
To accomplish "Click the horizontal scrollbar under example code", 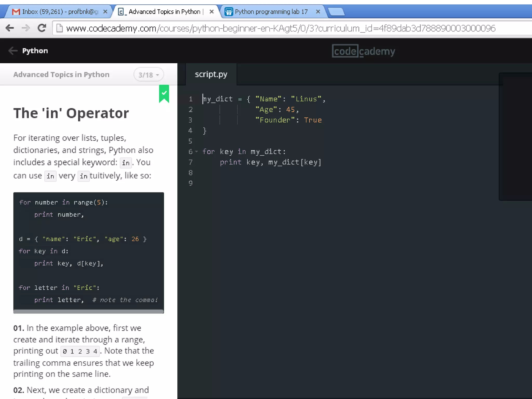I will [x=89, y=311].
